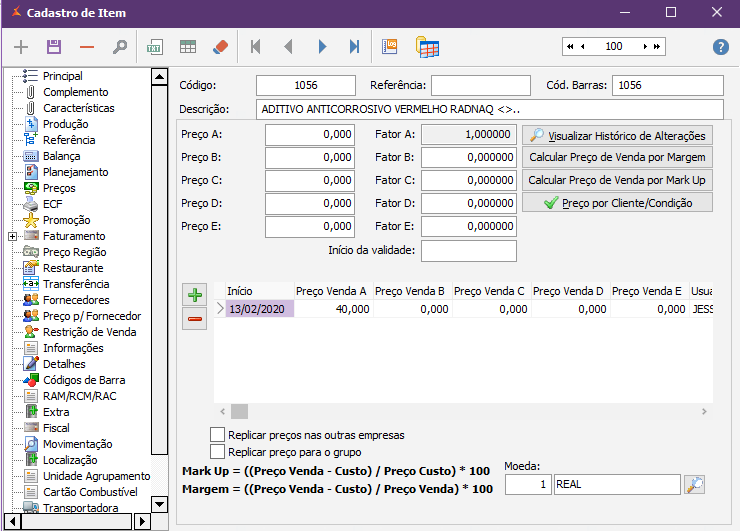Click the Preço A input field
This screenshot has height=531, width=740.
[310, 135]
